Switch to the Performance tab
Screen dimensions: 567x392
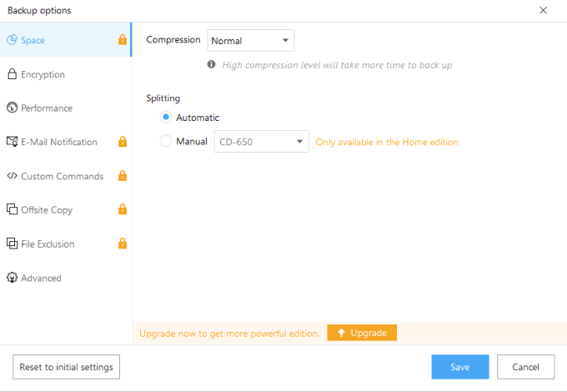tap(47, 108)
